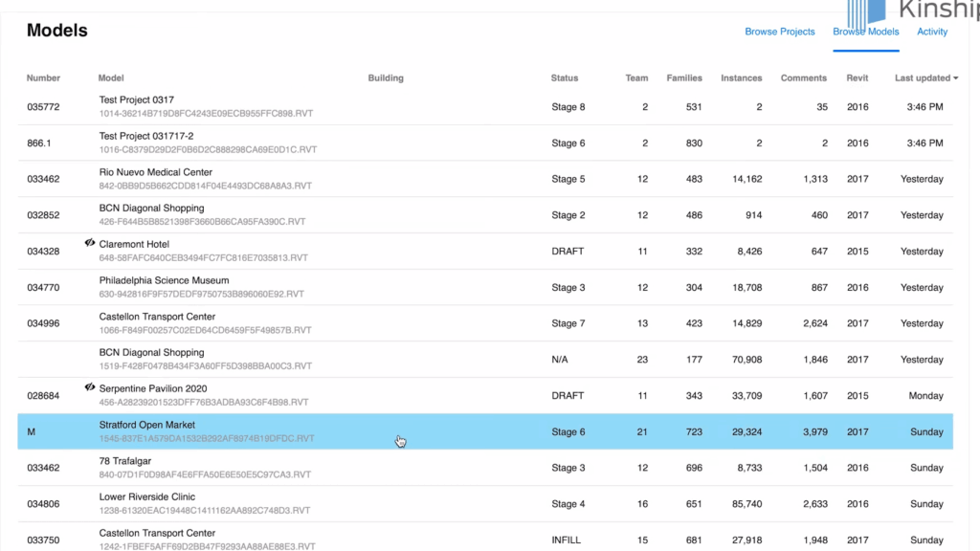Image resolution: width=980 pixels, height=551 pixels.
Task: Open the Activity tab
Action: (x=932, y=32)
